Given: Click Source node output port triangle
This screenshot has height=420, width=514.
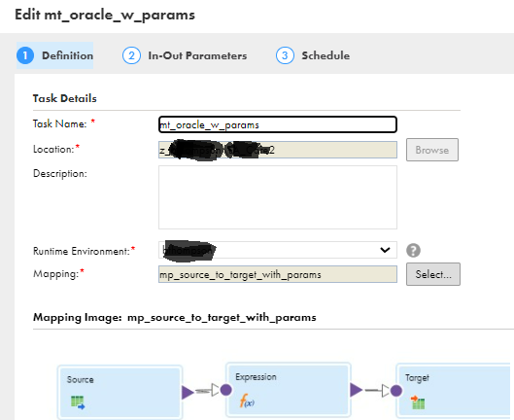Looking at the screenshot, I should 188,392.
